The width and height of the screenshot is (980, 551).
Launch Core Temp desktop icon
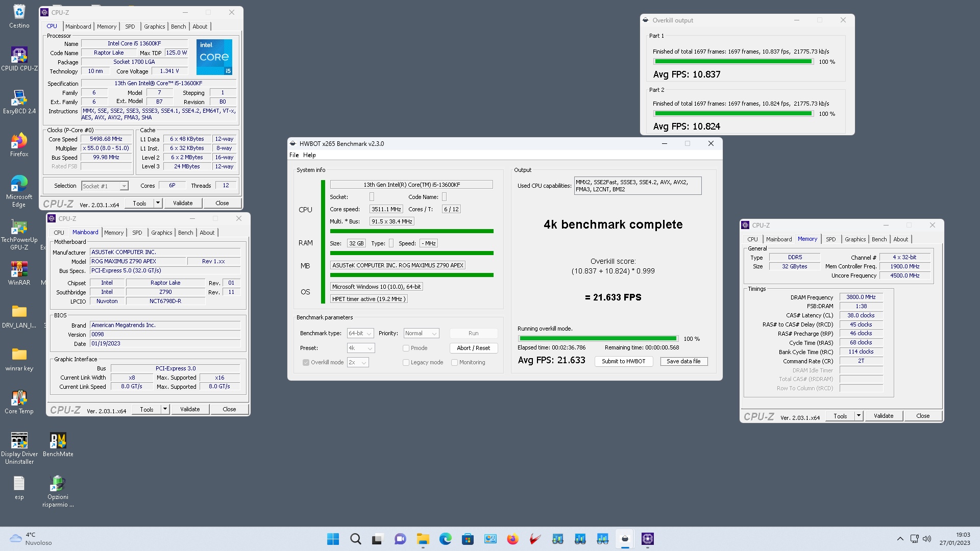point(19,402)
